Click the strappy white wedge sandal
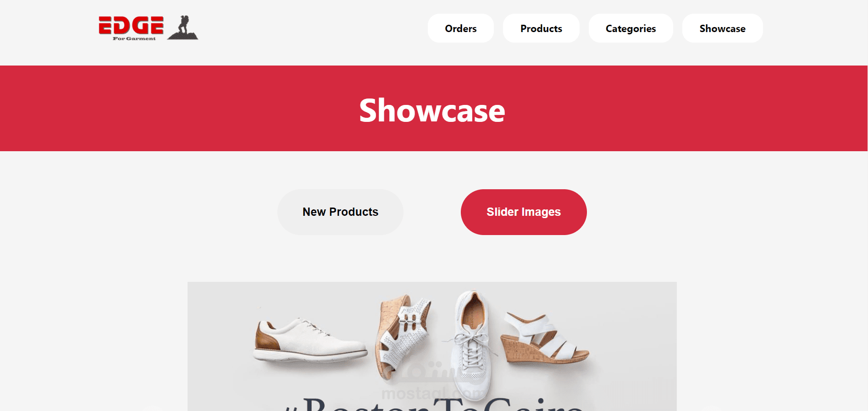Screen dimensions: 868x411 [x=545, y=337]
